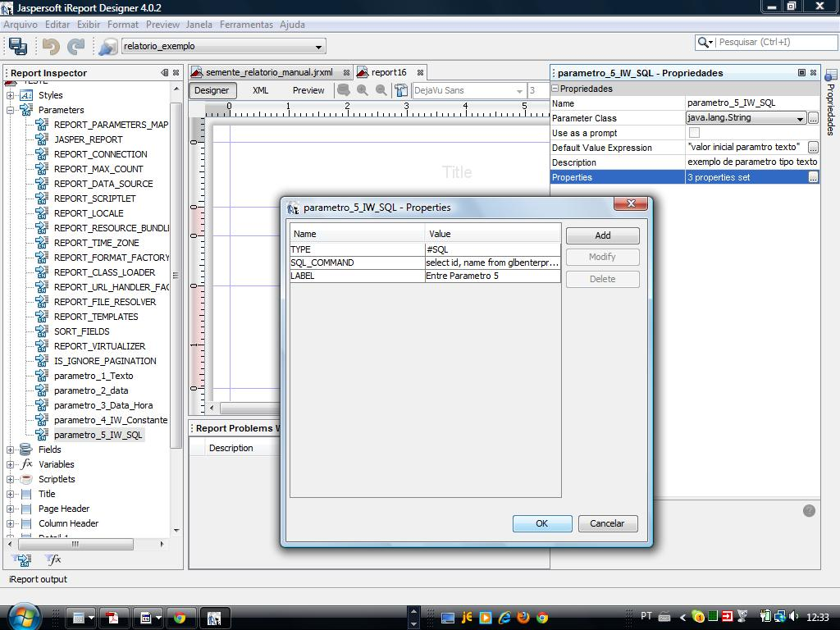Click the database query icon in designer toolbar

pos(344,90)
